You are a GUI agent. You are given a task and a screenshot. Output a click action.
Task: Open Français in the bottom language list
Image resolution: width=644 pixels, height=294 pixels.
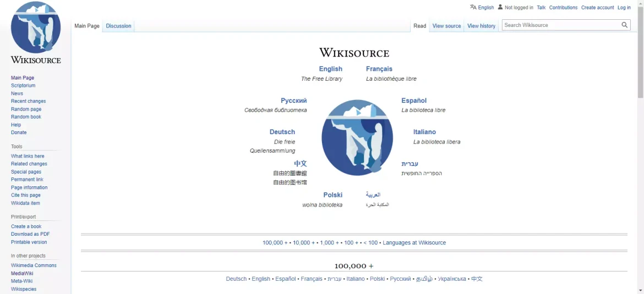312,279
